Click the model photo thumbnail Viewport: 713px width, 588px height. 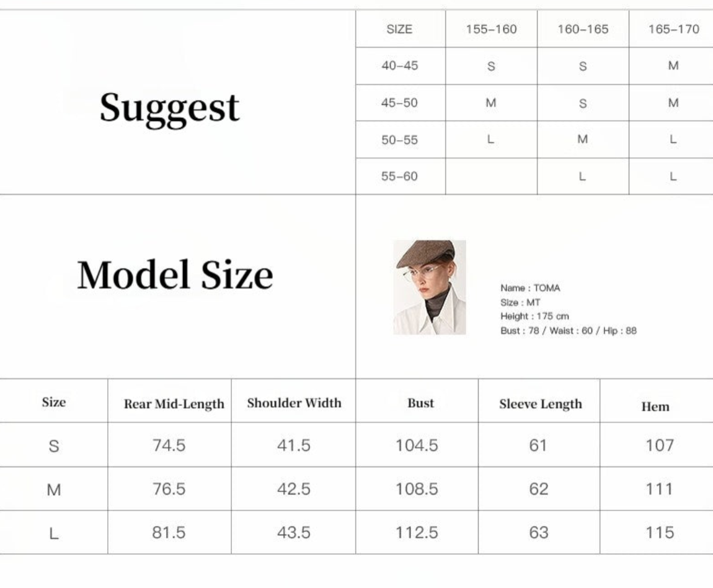430,287
